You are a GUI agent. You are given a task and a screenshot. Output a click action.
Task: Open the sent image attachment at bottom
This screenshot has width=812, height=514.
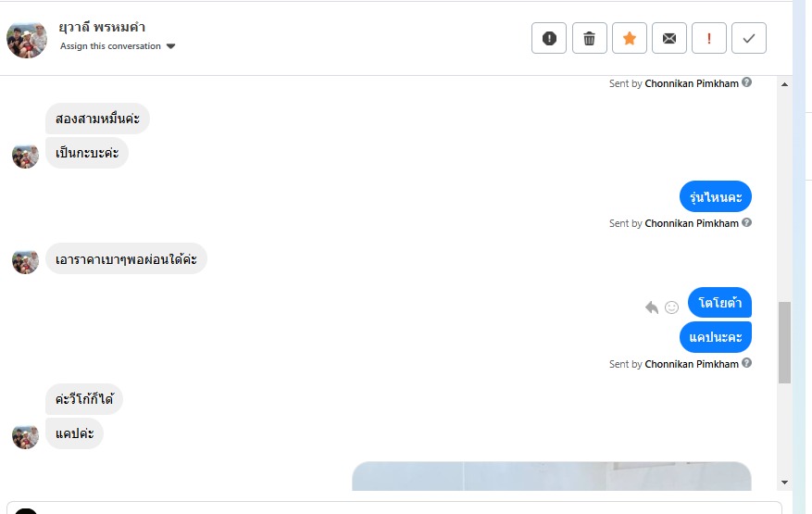click(x=552, y=476)
